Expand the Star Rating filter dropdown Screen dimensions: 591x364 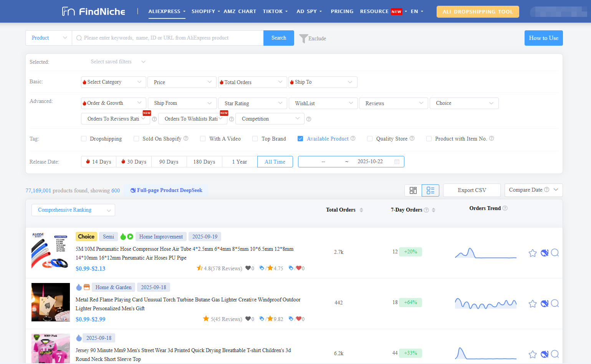tap(253, 103)
